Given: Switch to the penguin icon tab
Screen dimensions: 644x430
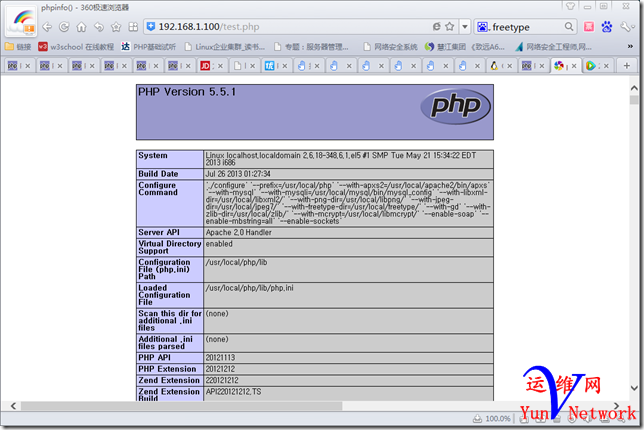Looking at the screenshot, I should 494,66.
